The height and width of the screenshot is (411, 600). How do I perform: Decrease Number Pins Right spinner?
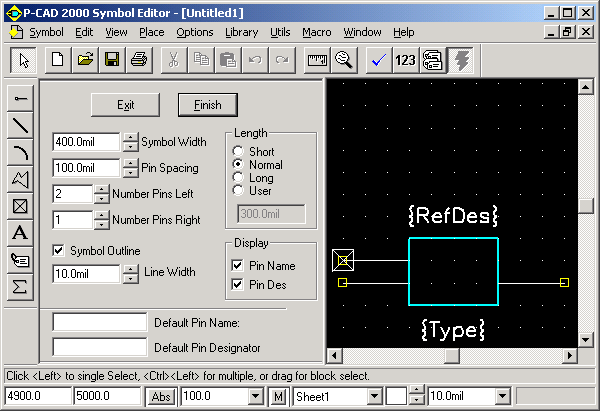pos(101,224)
